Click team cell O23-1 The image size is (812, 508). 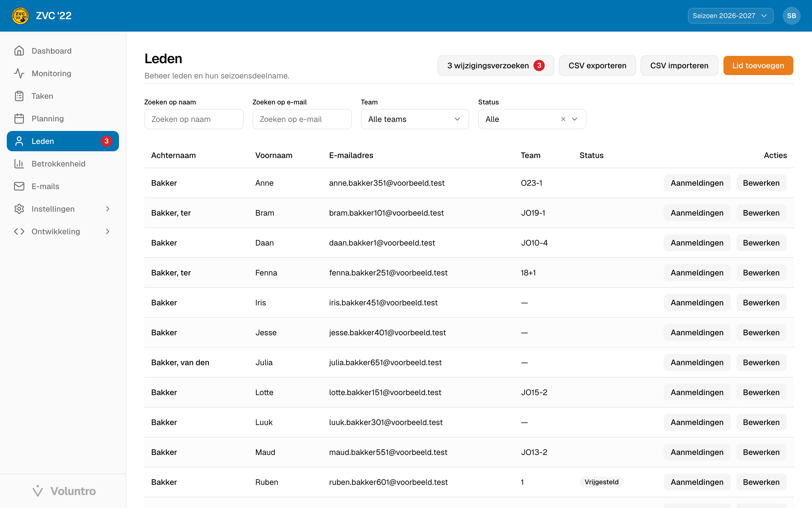click(531, 183)
